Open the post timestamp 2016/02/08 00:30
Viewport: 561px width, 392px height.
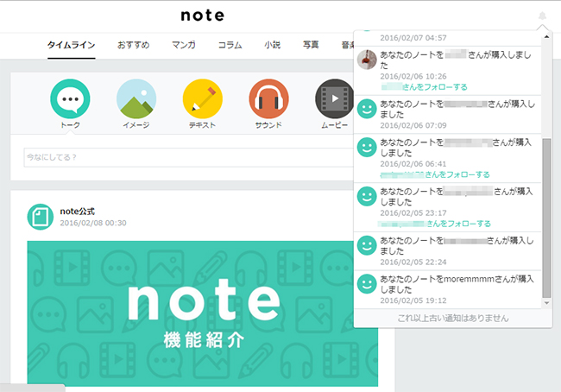pos(93,223)
